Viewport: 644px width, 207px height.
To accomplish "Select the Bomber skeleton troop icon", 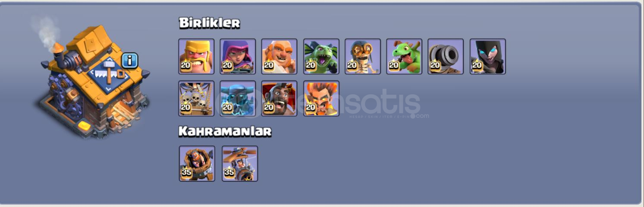I will 363,56.
